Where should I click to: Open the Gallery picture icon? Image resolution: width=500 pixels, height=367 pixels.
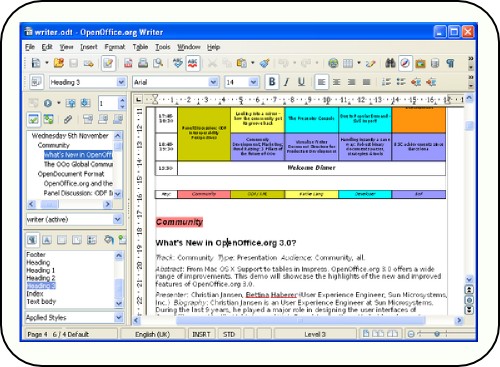[x=420, y=63]
